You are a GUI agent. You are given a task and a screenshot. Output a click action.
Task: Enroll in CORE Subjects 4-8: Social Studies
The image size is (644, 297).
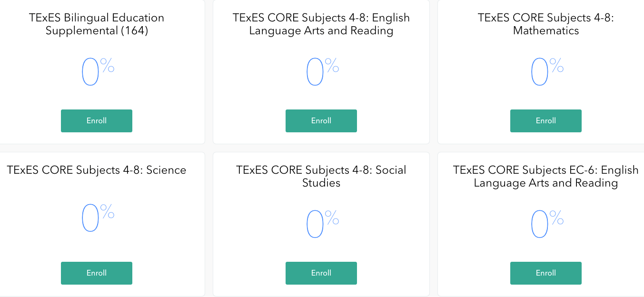click(x=321, y=273)
